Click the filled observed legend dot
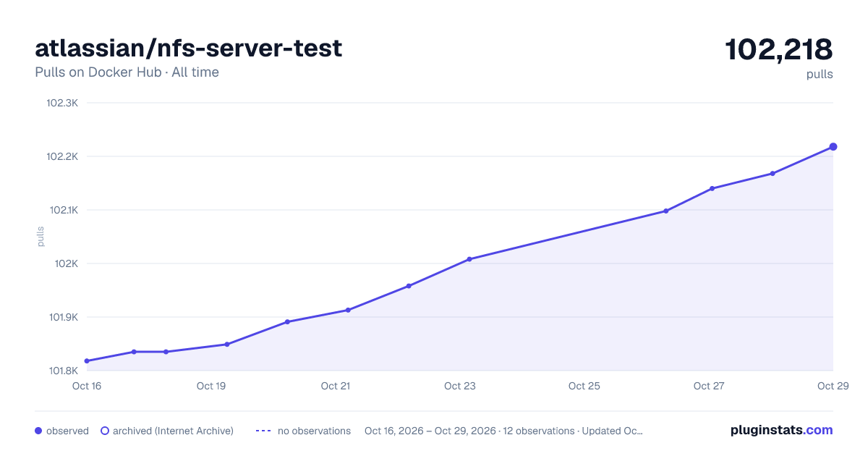The width and height of the screenshot is (868, 456). point(38,431)
